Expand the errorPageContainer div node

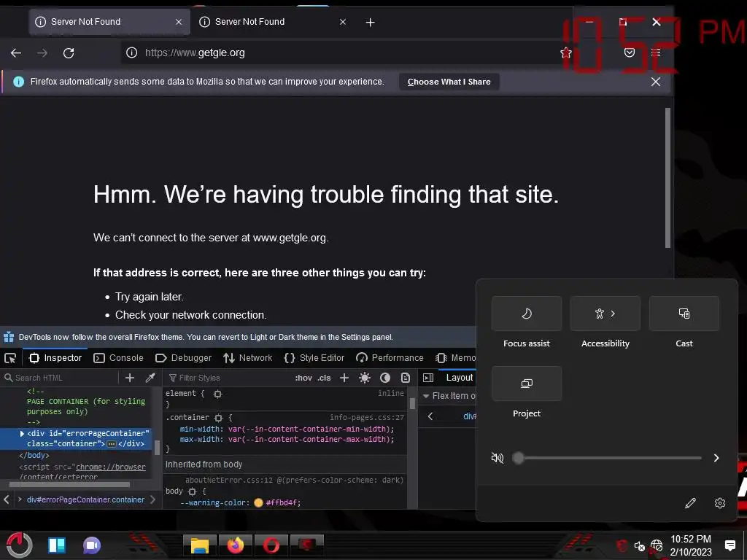click(x=22, y=434)
